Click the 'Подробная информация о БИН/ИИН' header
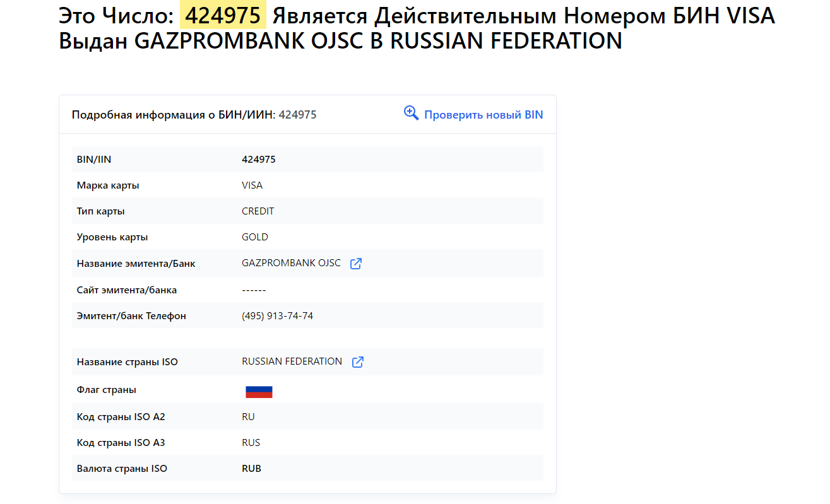The height and width of the screenshot is (504, 830). [174, 115]
